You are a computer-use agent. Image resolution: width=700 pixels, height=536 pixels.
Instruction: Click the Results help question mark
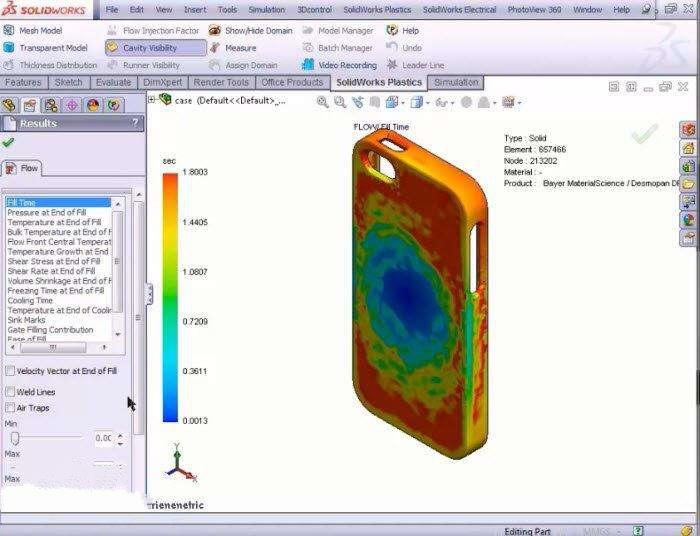point(136,123)
